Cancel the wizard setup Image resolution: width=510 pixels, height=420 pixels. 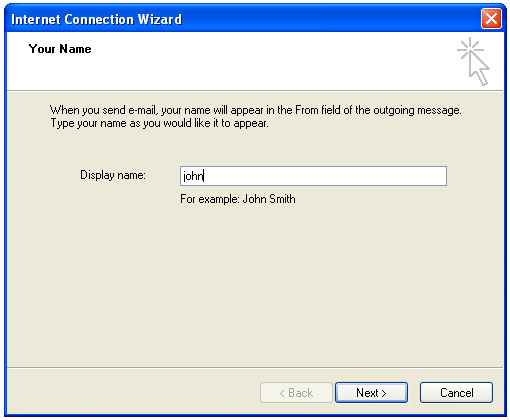click(456, 393)
